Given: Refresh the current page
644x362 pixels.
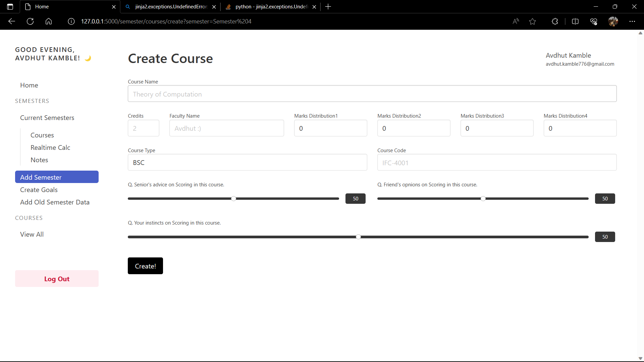Looking at the screenshot, I should (30, 21).
